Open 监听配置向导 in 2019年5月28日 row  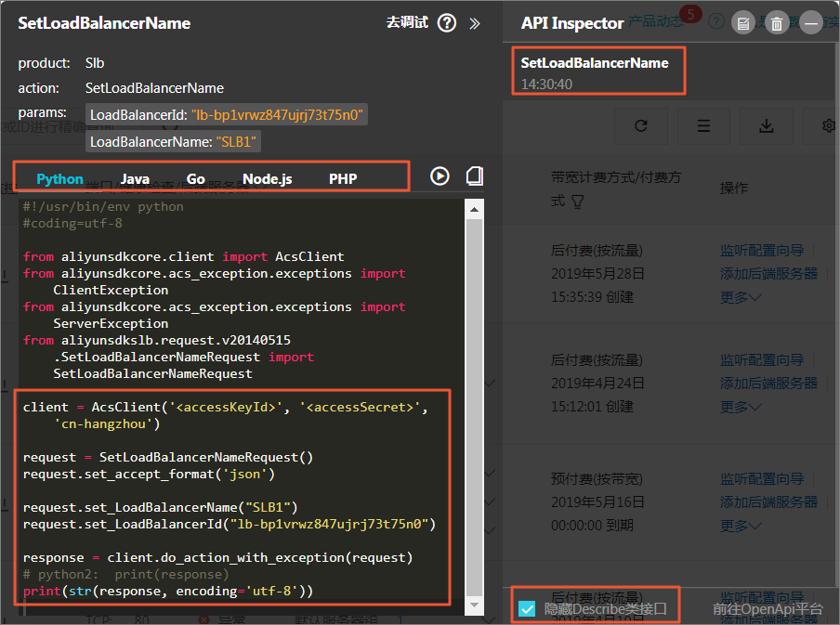click(x=762, y=250)
